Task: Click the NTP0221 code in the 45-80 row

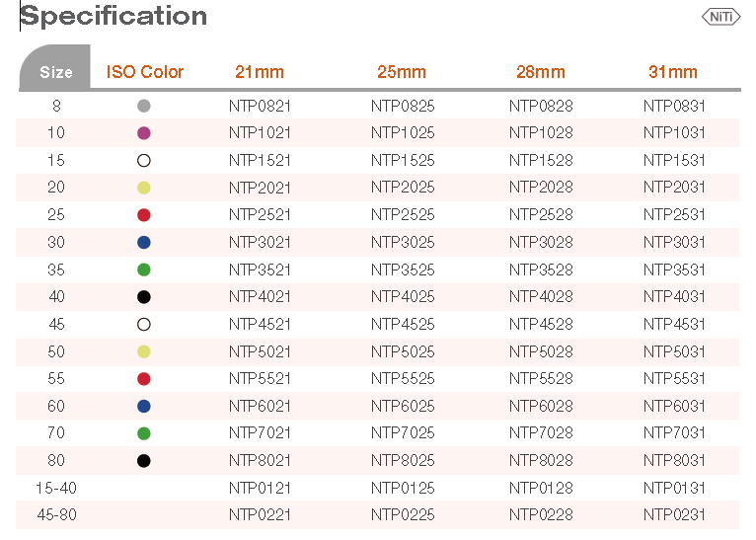Action: (x=260, y=514)
